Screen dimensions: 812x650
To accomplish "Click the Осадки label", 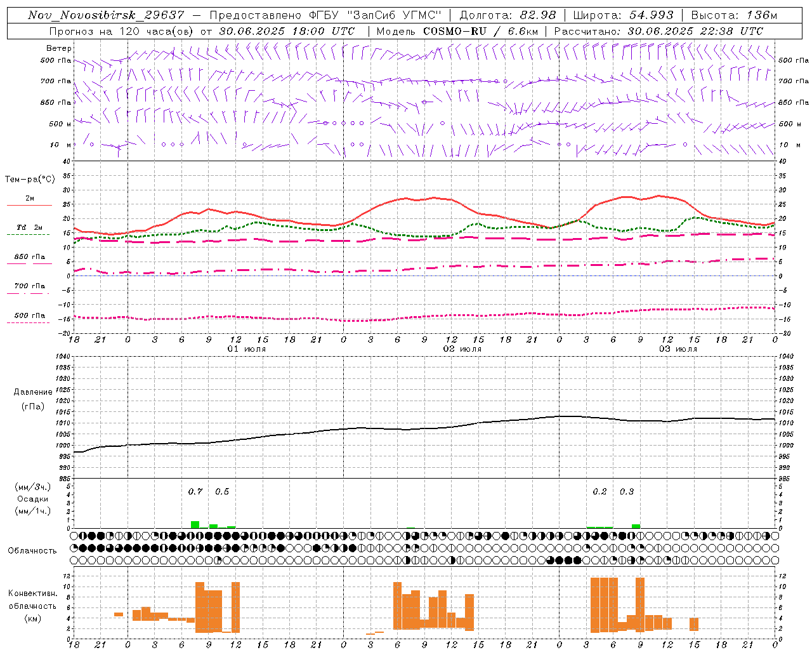I will [33, 499].
